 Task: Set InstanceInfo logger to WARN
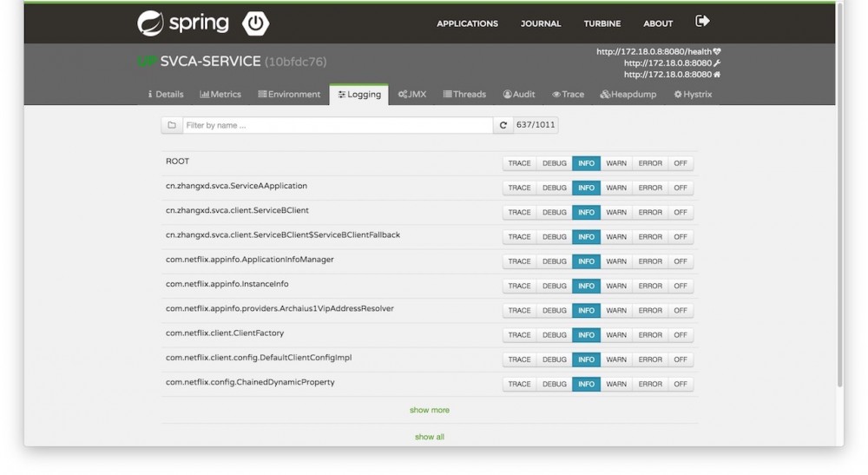616,286
